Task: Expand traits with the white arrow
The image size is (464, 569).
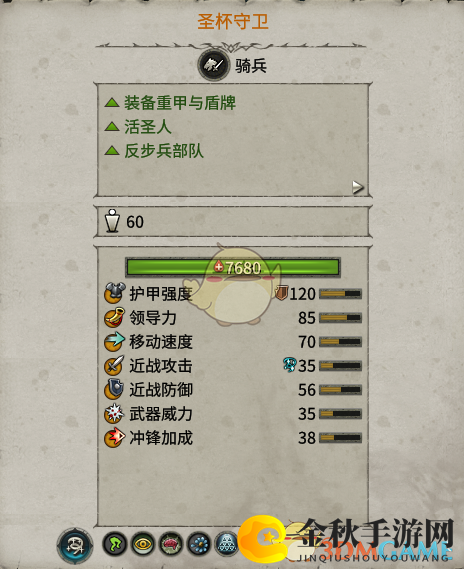Action: pos(358,187)
